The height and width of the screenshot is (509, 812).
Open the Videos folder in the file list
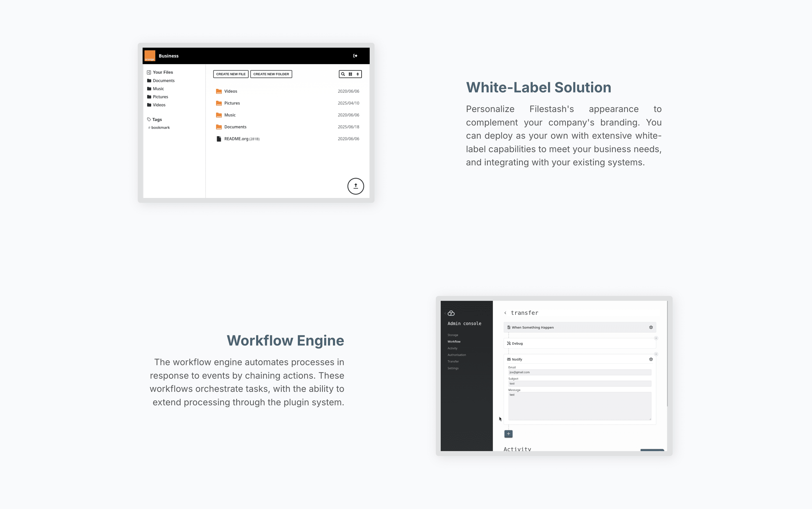tap(287, 91)
